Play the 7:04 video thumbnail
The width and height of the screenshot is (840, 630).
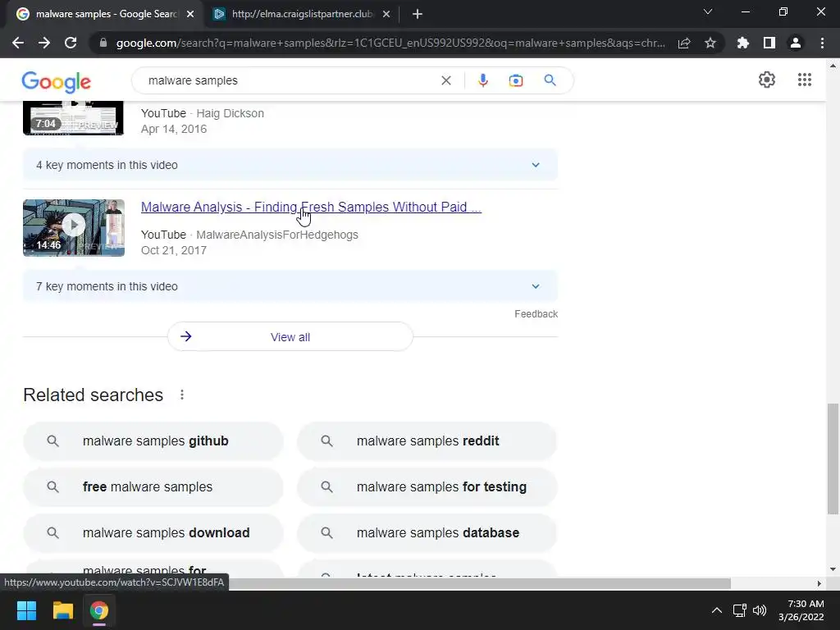click(74, 118)
